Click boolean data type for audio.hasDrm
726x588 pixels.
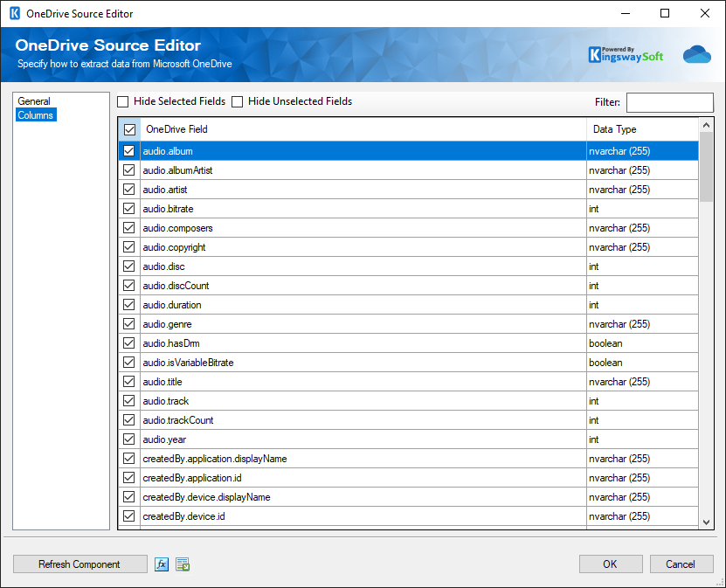point(605,343)
